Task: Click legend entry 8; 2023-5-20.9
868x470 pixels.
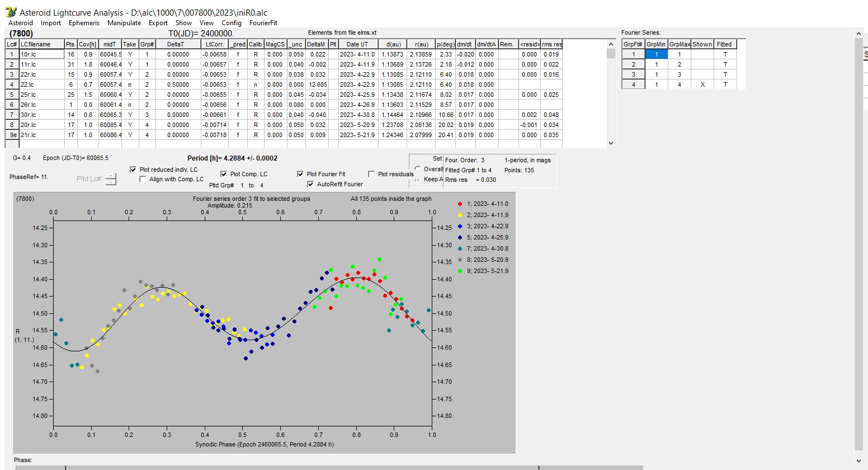Action: click(x=488, y=260)
